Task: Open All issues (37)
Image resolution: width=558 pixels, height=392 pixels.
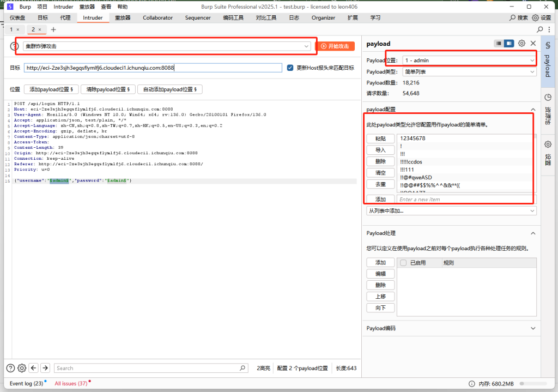Action: (71, 383)
